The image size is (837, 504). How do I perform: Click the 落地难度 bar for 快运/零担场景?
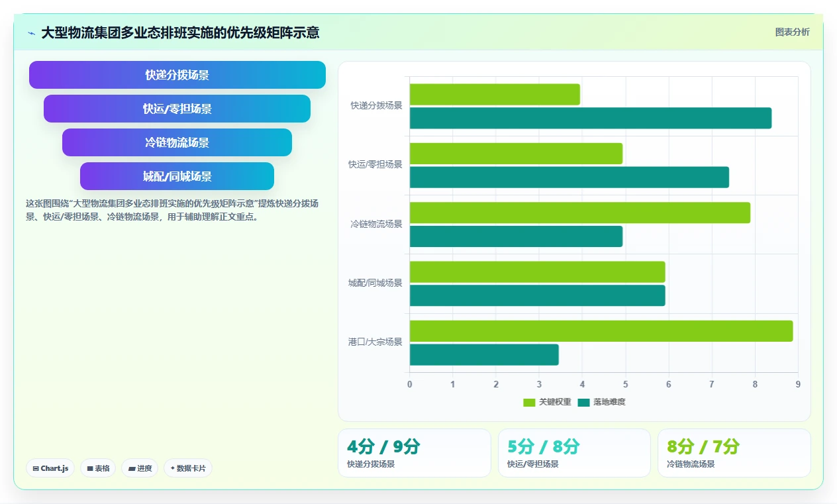569,177
